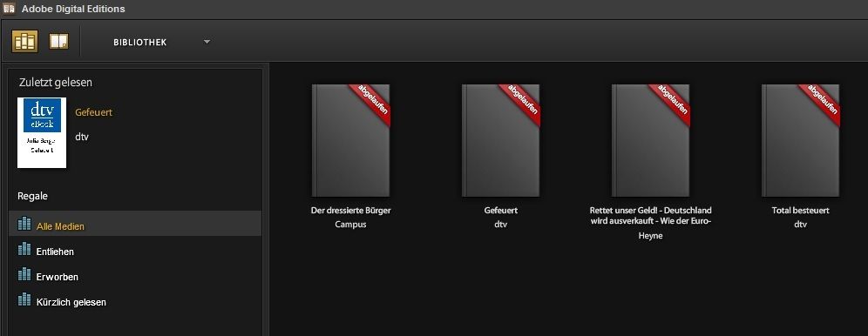Viewport: 868px width, 336px height.
Task: Click the Zuletzt gelesen header
Action: click(56, 83)
